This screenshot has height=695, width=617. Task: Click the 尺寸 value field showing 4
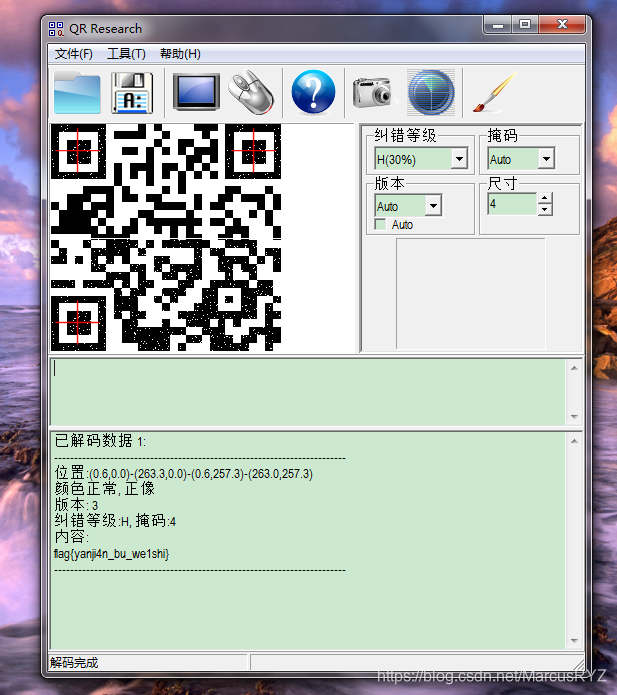[x=512, y=204]
